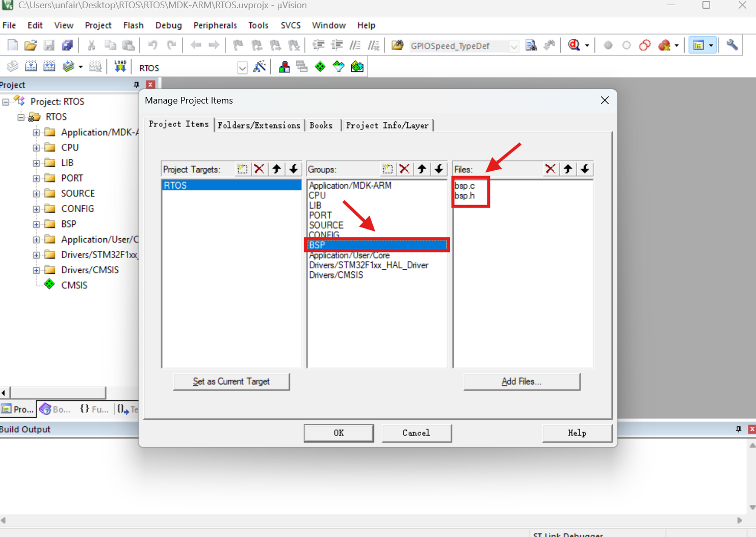Click the Add Files... button
This screenshot has height=537, width=756.
[x=522, y=381]
